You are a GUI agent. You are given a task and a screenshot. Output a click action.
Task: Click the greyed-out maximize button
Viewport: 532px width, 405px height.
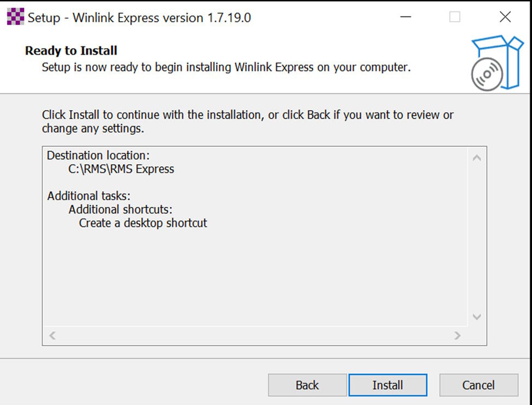[x=455, y=17]
